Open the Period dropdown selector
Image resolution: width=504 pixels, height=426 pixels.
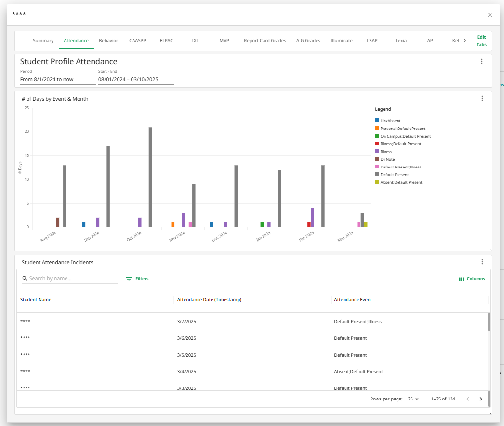pyautogui.click(x=57, y=79)
